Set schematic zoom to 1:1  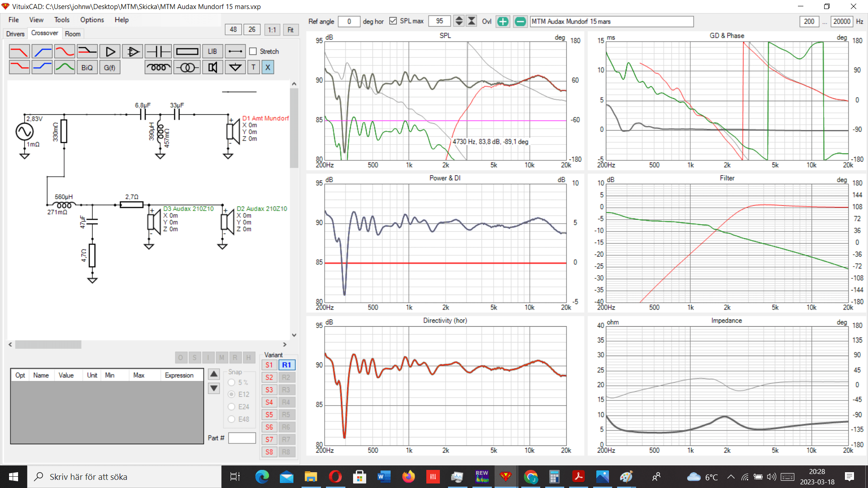pos(272,30)
